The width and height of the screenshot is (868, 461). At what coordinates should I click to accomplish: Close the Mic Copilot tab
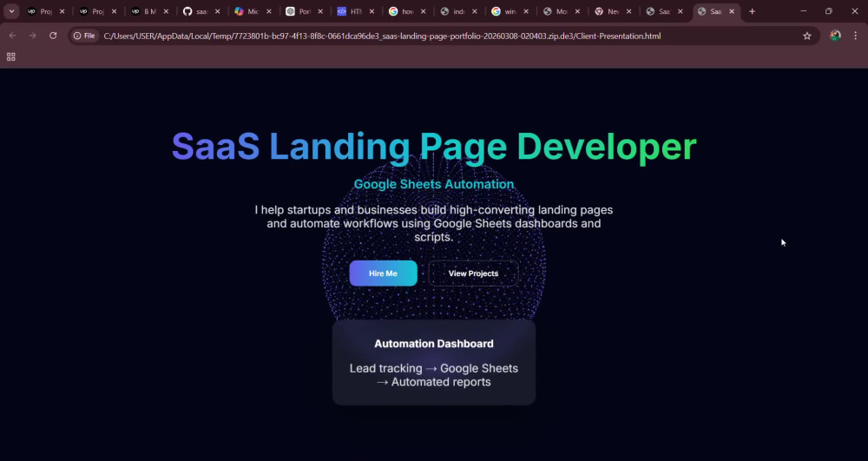click(x=268, y=11)
